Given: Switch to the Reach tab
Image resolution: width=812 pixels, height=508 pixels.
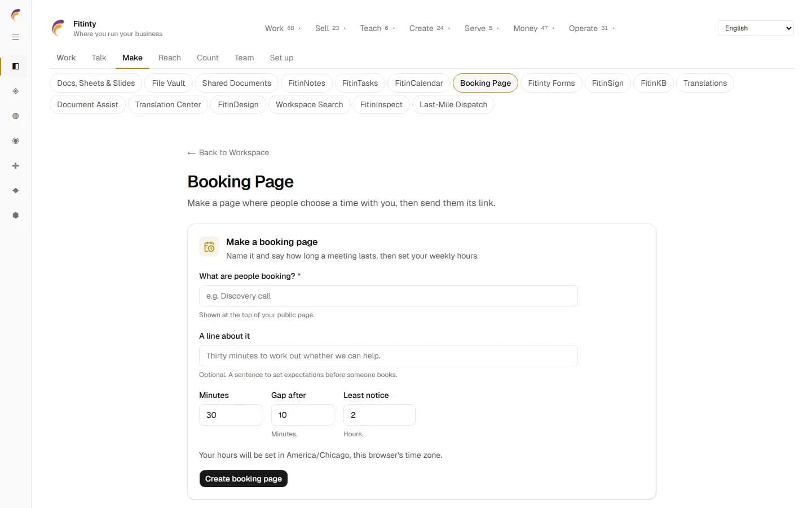Looking at the screenshot, I should [x=170, y=58].
